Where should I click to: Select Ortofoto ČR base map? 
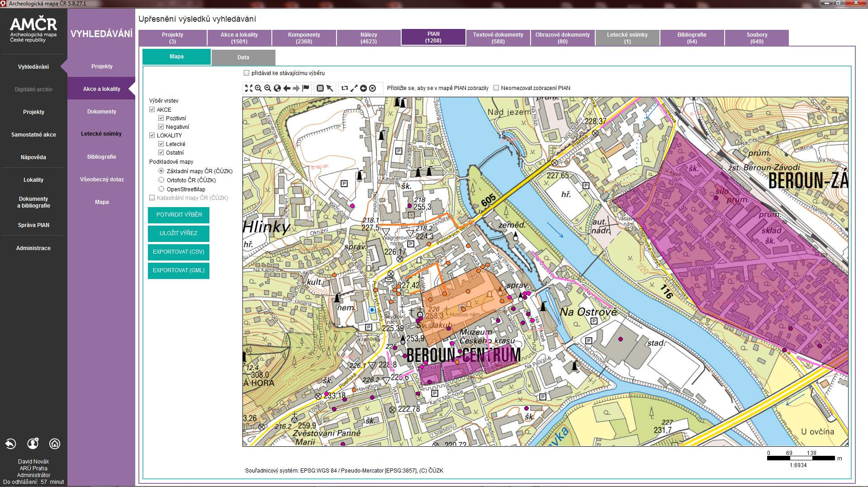pyautogui.click(x=161, y=180)
